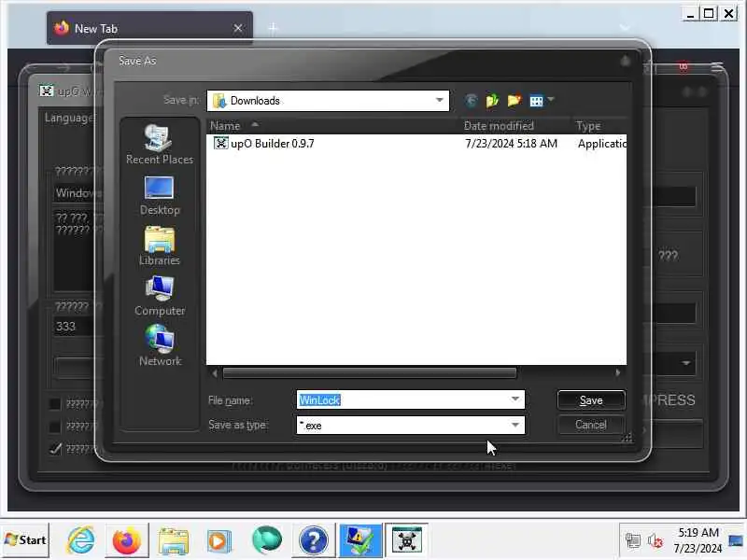Switch to the skull icon builder taskbar app
This screenshot has width=747, height=560.
(406, 540)
